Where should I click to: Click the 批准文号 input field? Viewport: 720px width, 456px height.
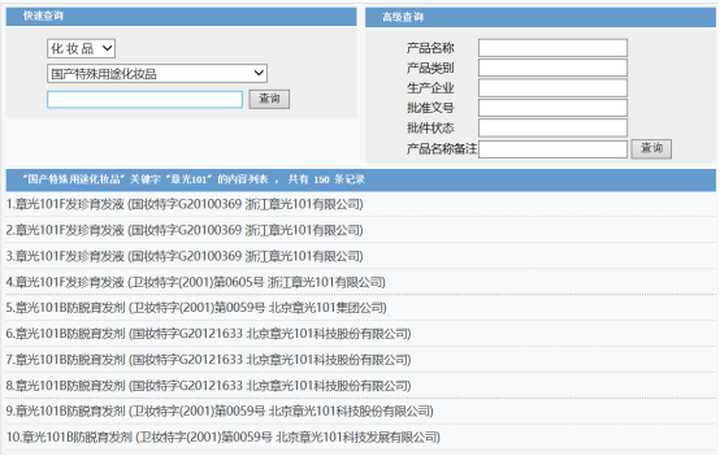pyautogui.click(x=553, y=108)
